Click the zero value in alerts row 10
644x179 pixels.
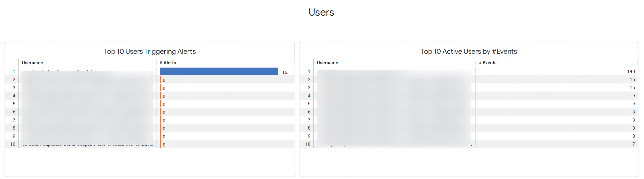164,145
